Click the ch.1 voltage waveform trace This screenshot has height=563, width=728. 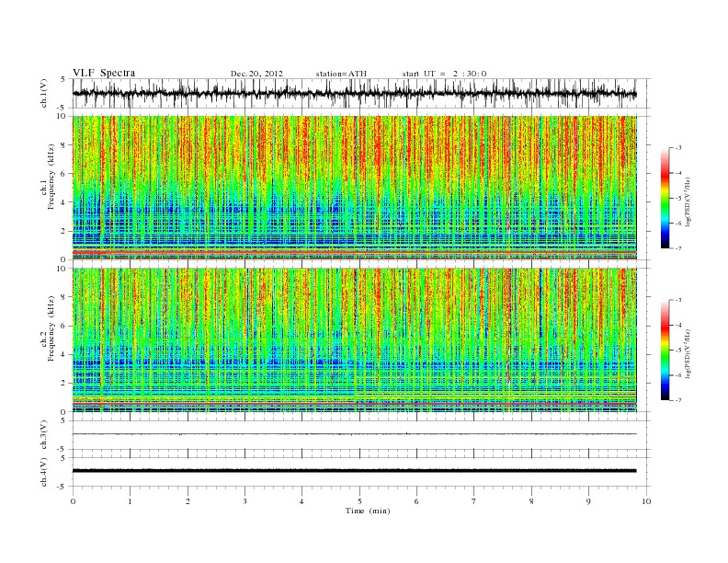[x=354, y=93]
